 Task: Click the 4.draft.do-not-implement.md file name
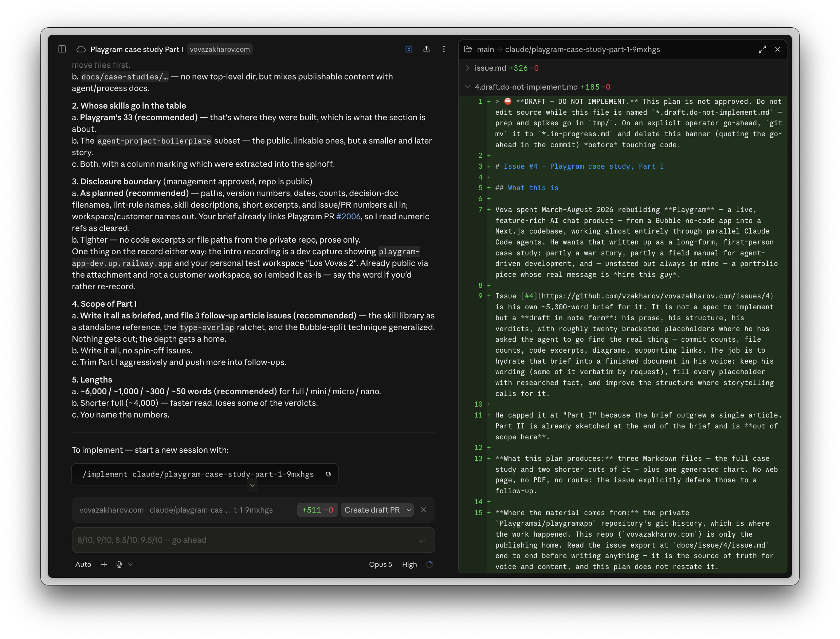tap(526, 87)
